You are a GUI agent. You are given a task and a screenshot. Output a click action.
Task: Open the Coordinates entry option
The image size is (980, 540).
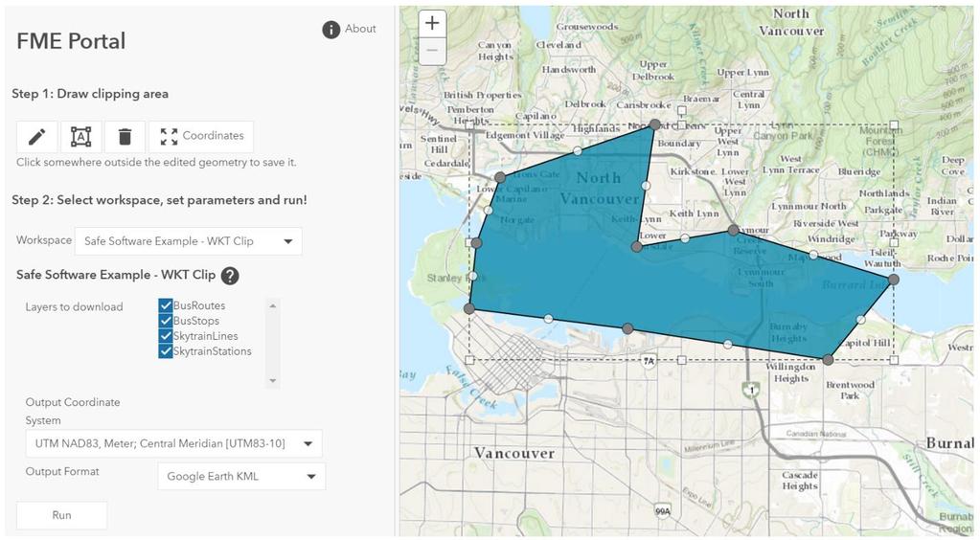pyautogui.click(x=201, y=136)
